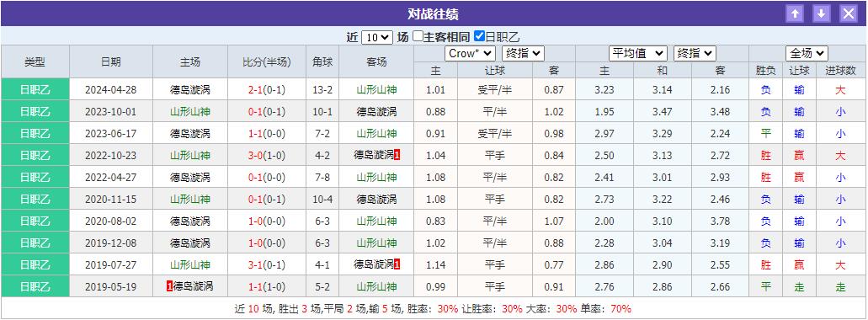Click the 类型 column header

[35, 62]
